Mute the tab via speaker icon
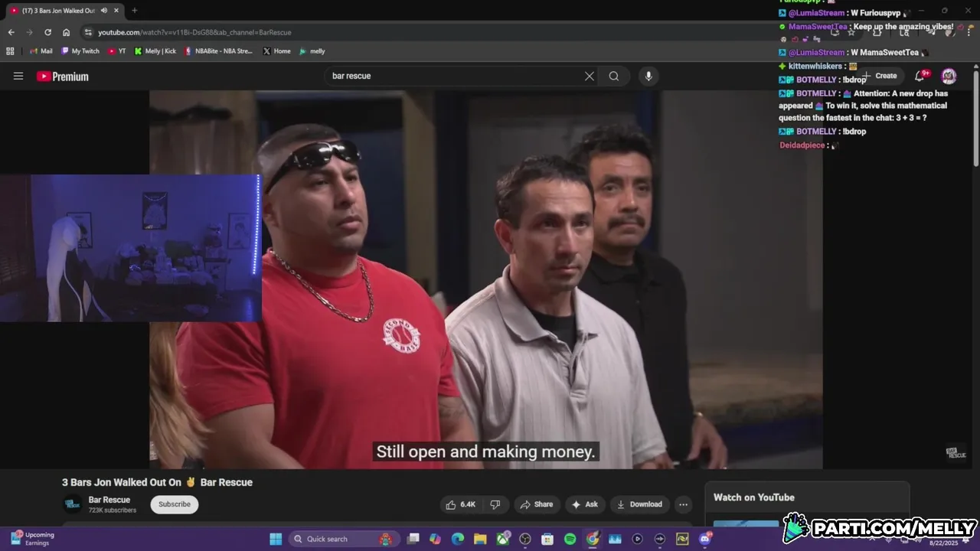The width and height of the screenshot is (980, 551). click(x=104, y=11)
